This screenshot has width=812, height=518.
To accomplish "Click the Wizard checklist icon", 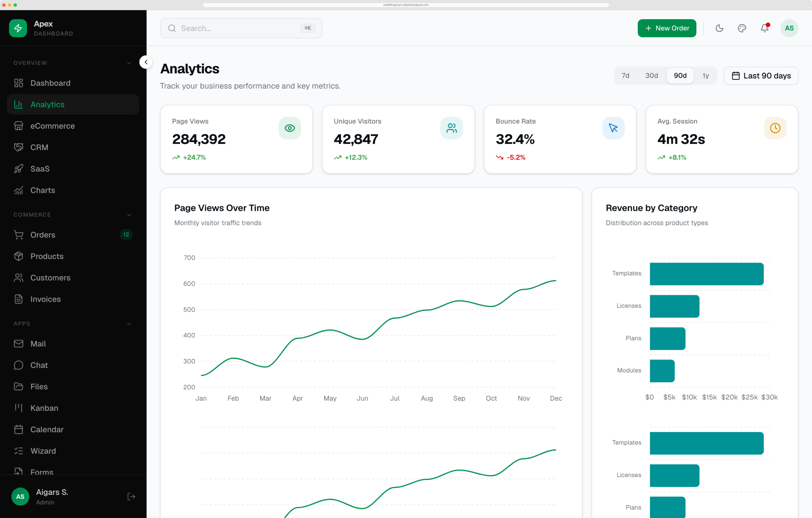I will coord(18,451).
